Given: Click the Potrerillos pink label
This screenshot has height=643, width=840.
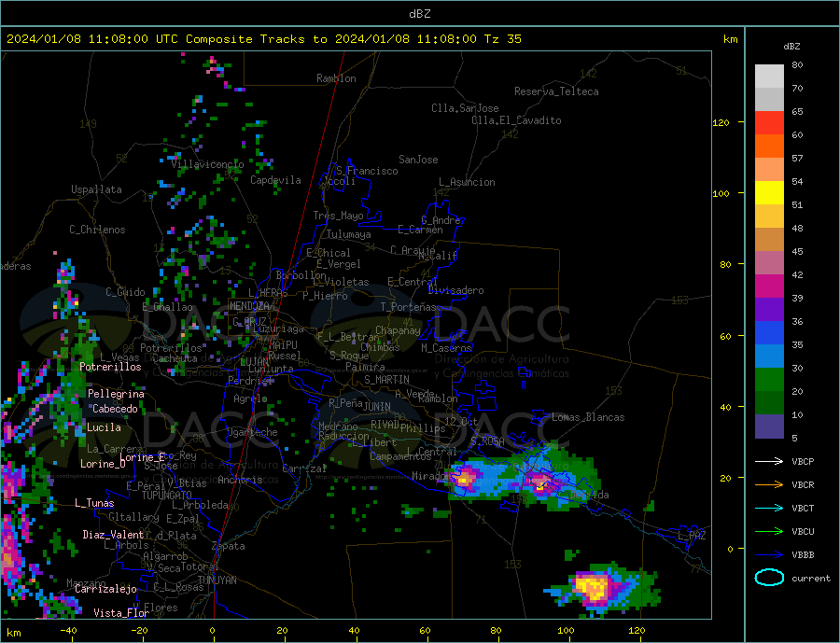Looking at the screenshot, I should pyautogui.click(x=110, y=367).
